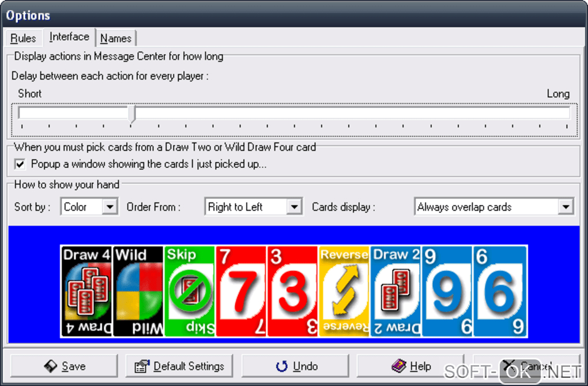Open the Sort by Color dropdown
The image size is (588, 386).
(89, 207)
